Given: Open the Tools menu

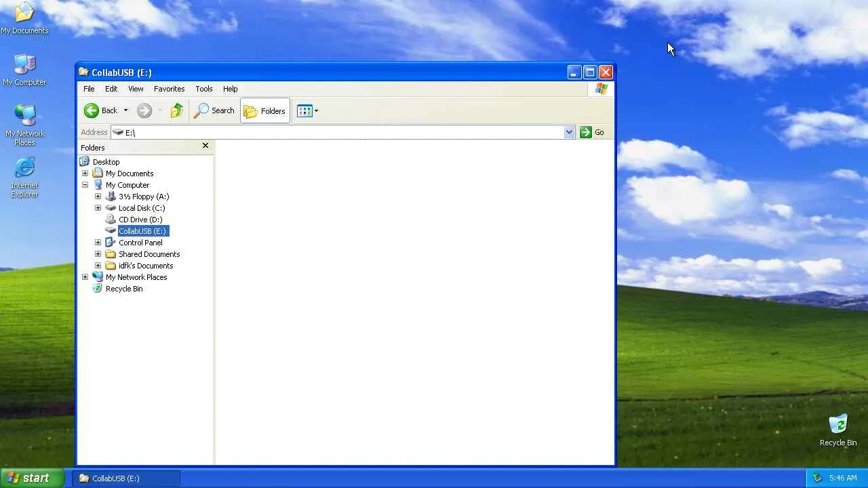Looking at the screenshot, I should click(x=204, y=89).
